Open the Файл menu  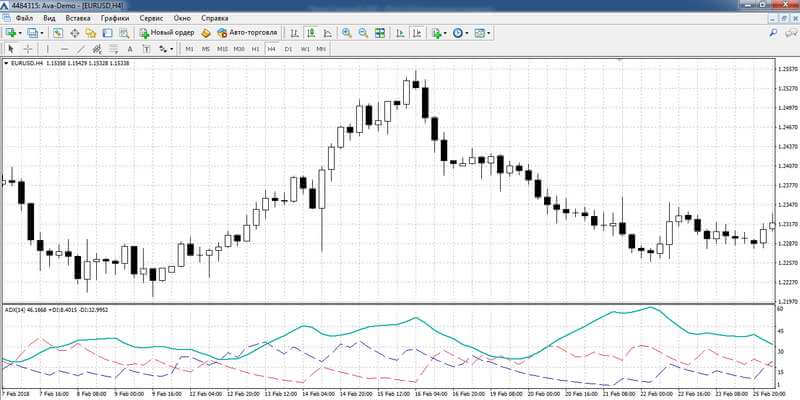(24, 18)
